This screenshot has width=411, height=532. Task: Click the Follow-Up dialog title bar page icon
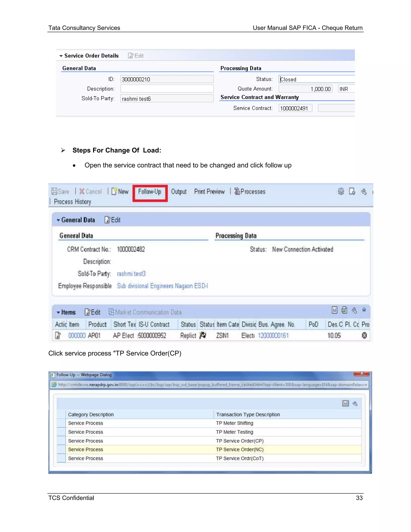click(52, 375)
